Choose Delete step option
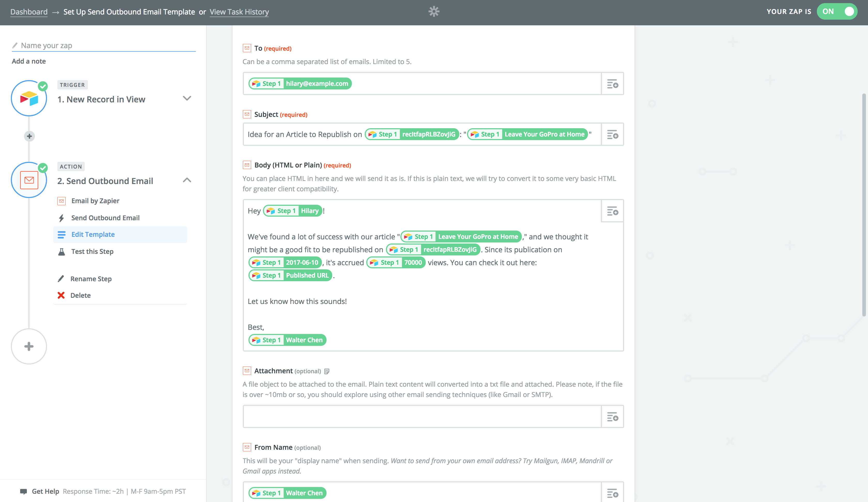This screenshot has height=502, width=868. pos(80,295)
